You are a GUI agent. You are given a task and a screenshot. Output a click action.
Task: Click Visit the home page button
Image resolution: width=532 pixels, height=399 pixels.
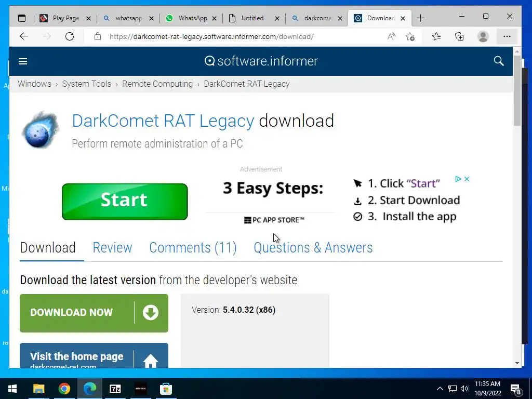click(94, 355)
